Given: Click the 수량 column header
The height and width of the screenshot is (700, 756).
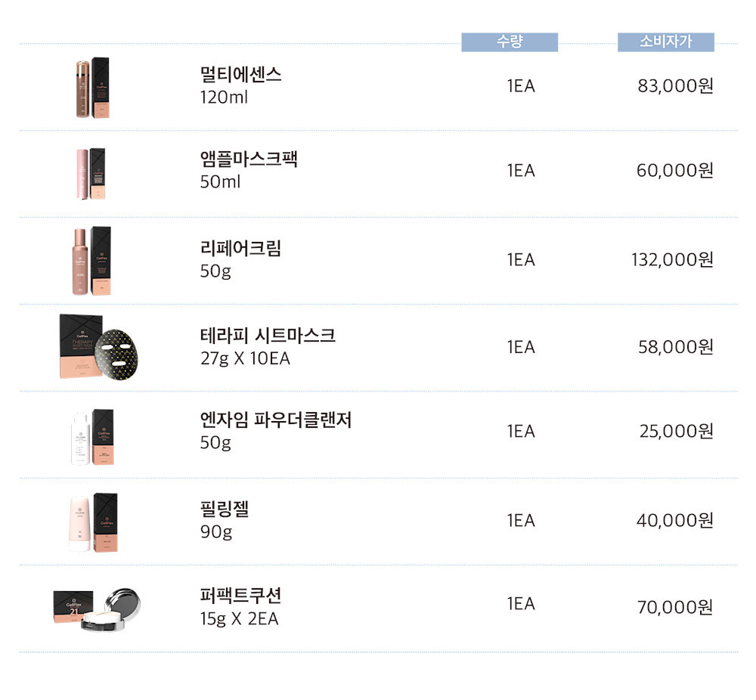Looking at the screenshot, I should click(510, 42).
